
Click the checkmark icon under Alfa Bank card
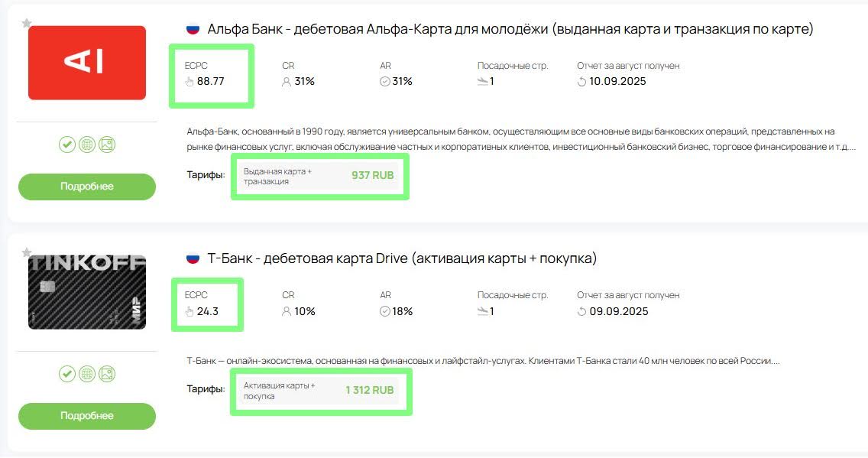coord(67,145)
